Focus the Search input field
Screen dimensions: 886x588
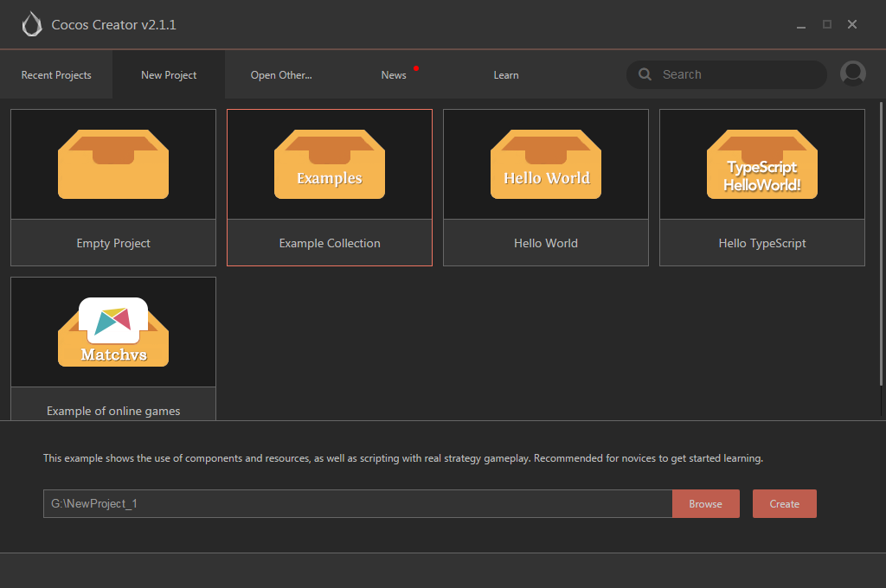(x=727, y=74)
